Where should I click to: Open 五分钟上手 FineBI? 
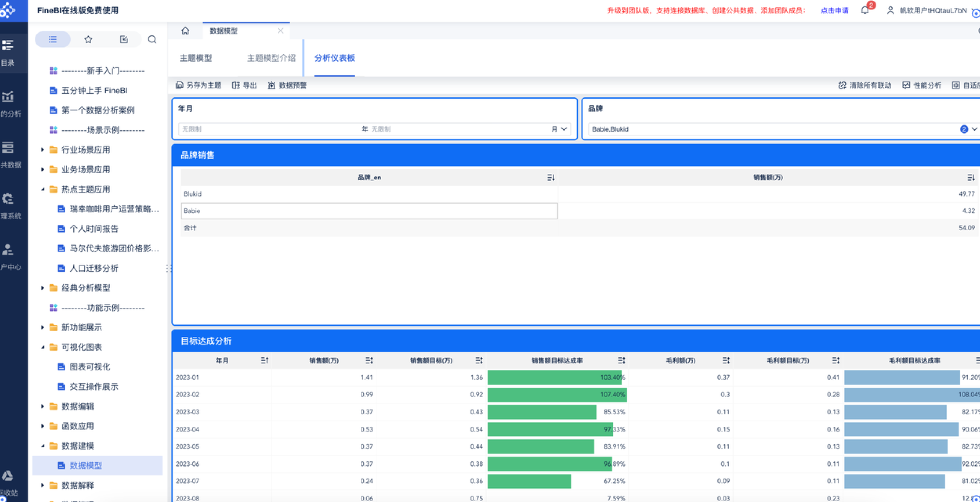[x=94, y=90]
